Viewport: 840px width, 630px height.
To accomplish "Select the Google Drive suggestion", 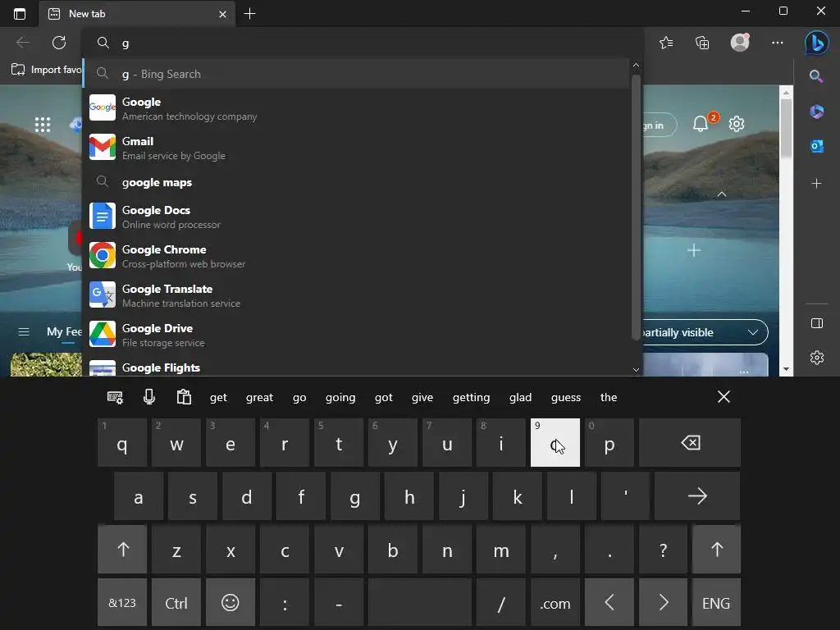I will [357, 335].
